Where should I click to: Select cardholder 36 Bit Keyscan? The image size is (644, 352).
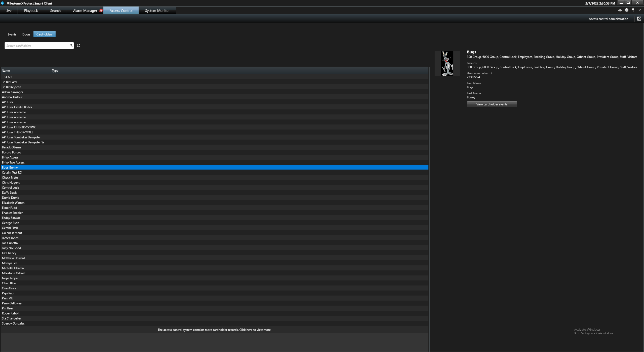214,87
